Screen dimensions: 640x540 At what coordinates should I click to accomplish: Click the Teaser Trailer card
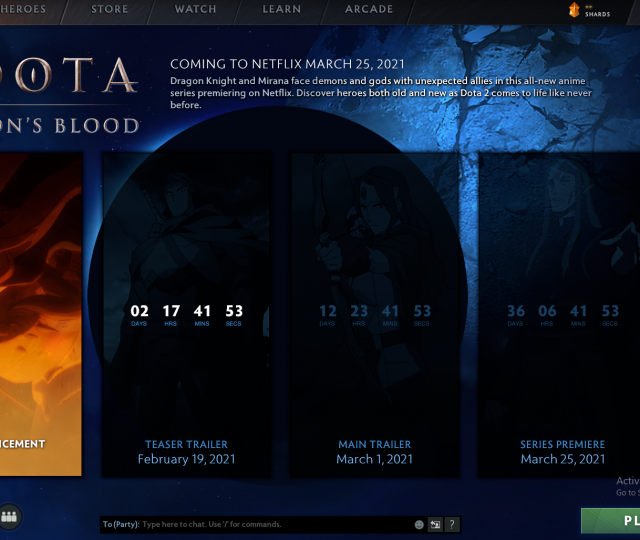coord(186,250)
